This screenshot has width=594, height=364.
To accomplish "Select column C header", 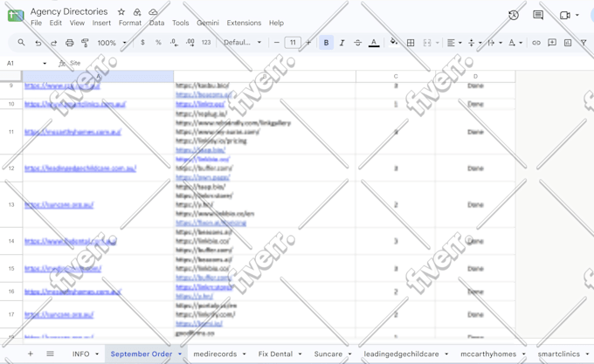I will 396,77.
